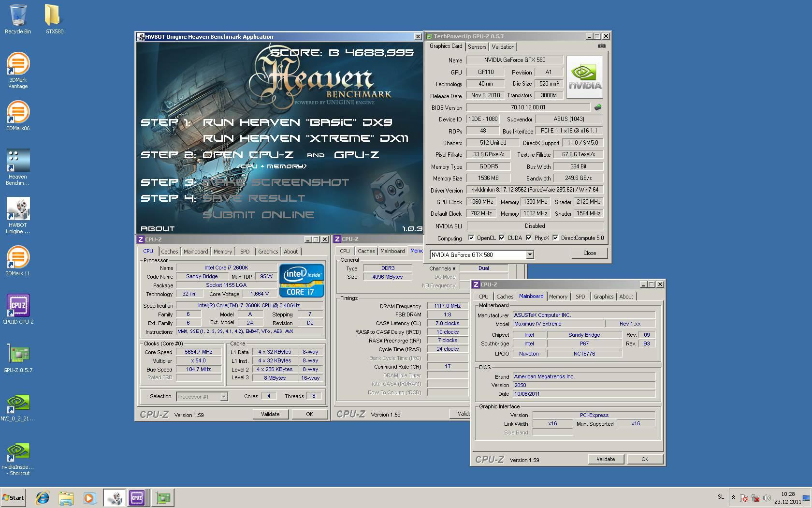Select the 3DMark 11 desktop shortcut

click(18, 261)
